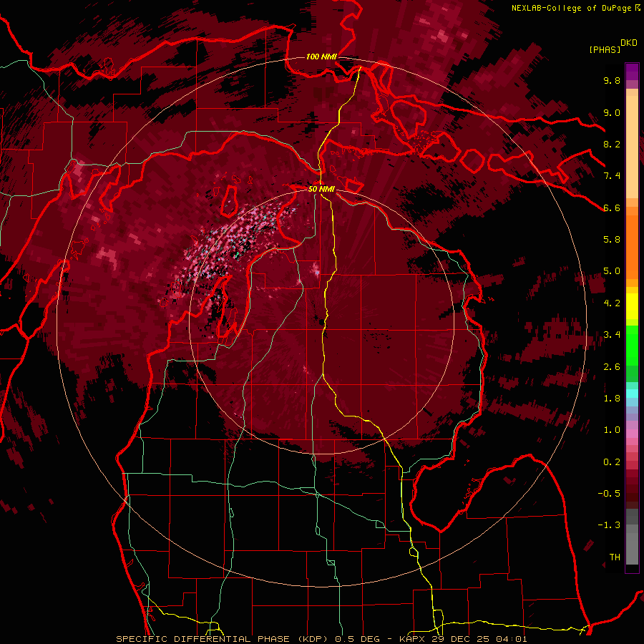Click the 1.0 legend value

pyautogui.click(x=612, y=430)
